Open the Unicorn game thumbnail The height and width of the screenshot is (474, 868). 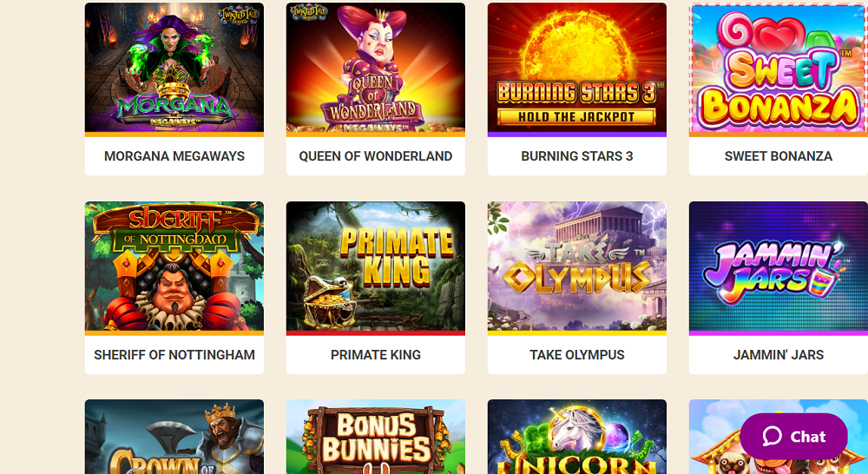click(577, 437)
